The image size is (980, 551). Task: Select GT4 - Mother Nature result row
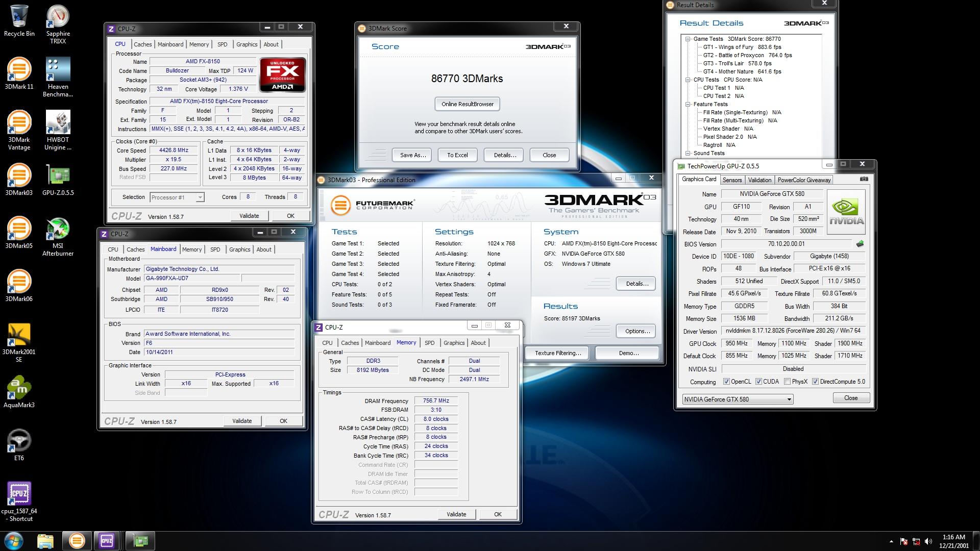pyautogui.click(x=742, y=71)
